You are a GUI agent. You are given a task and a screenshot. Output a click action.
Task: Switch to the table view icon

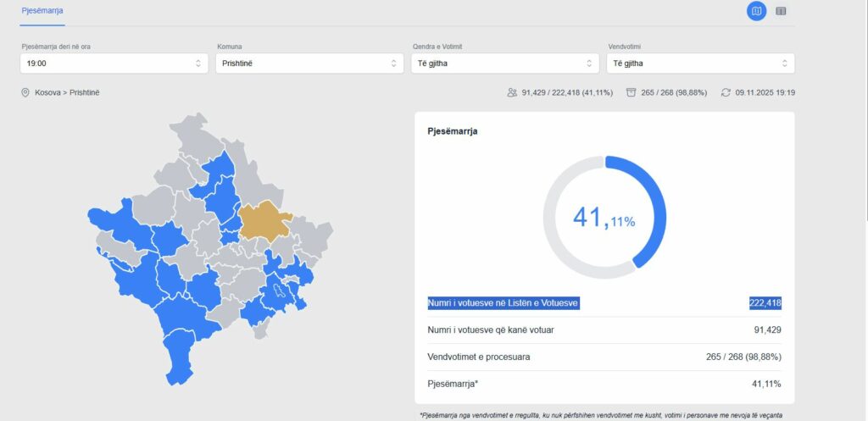pyautogui.click(x=781, y=11)
